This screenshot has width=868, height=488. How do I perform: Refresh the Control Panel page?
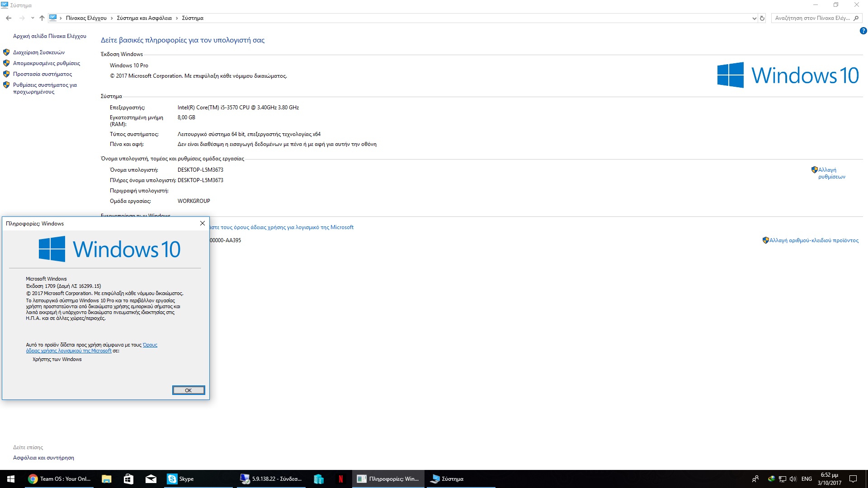762,18
